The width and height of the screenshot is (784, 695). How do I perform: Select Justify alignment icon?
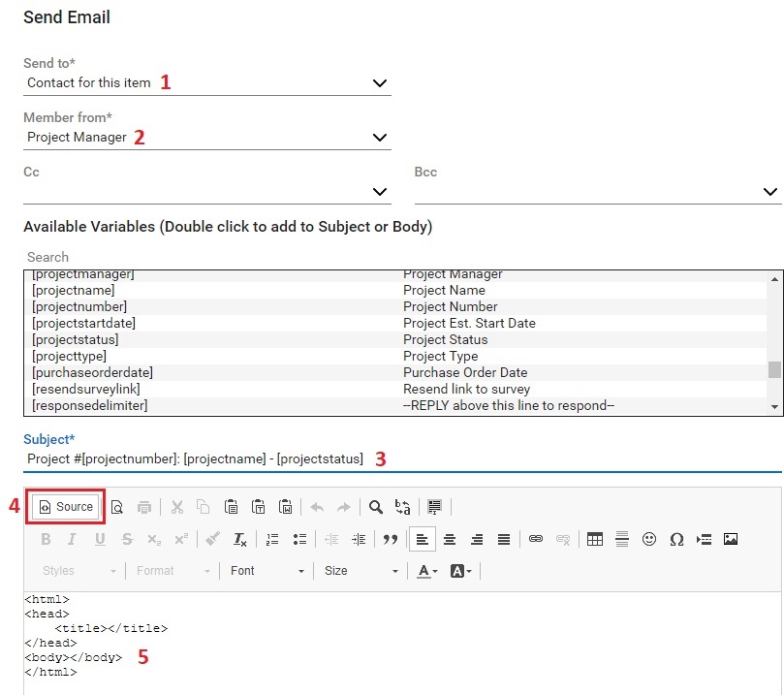coord(504,539)
